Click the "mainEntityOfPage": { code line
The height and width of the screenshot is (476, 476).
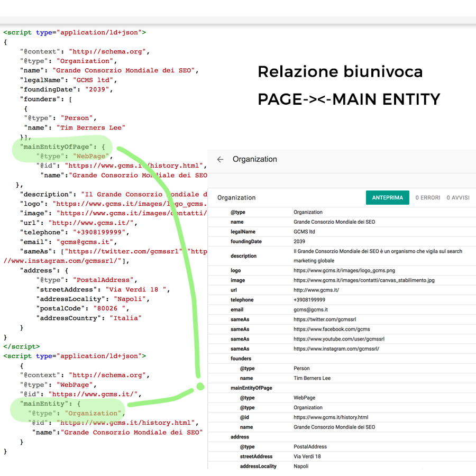tap(62, 147)
